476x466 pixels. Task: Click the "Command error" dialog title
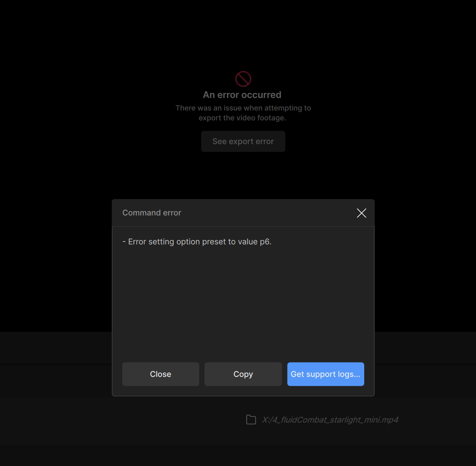[x=152, y=213]
